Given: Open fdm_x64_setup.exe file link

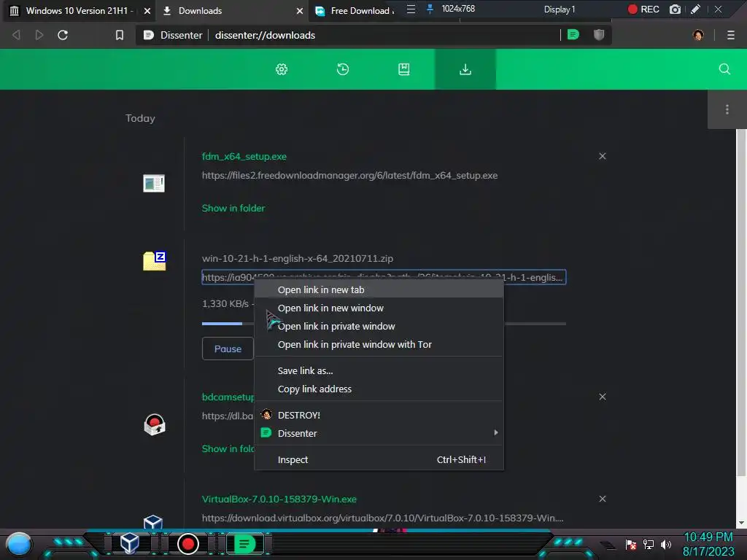Looking at the screenshot, I should point(244,156).
